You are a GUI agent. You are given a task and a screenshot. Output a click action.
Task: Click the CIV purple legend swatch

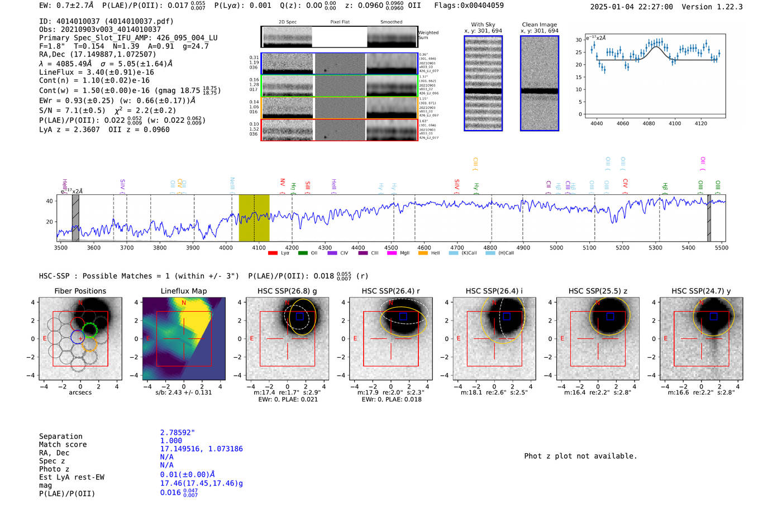point(332,253)
